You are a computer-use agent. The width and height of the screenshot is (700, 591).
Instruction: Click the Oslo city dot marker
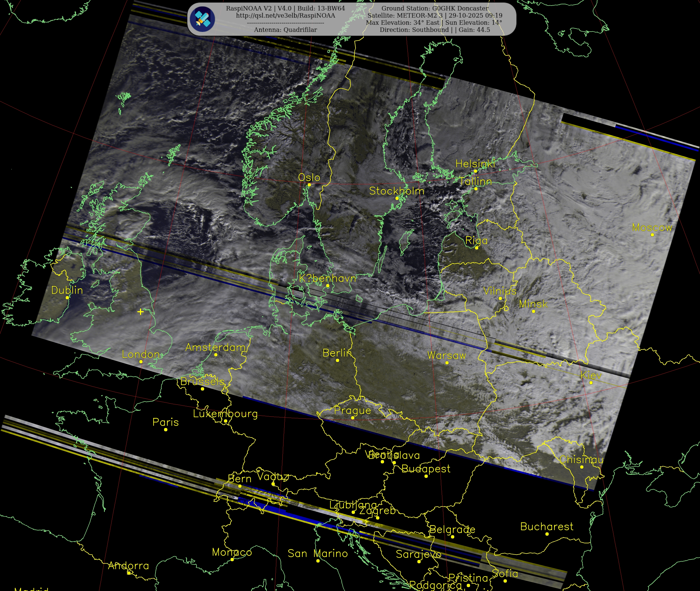click(309, 185)
